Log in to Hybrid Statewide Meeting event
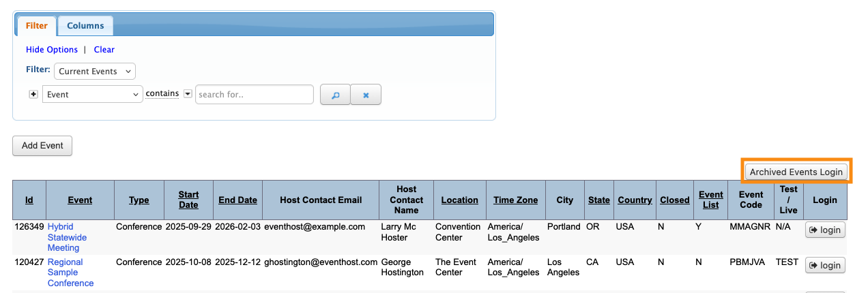The width and height of the screenshot is (868, 293). click(x=825, y=230)
